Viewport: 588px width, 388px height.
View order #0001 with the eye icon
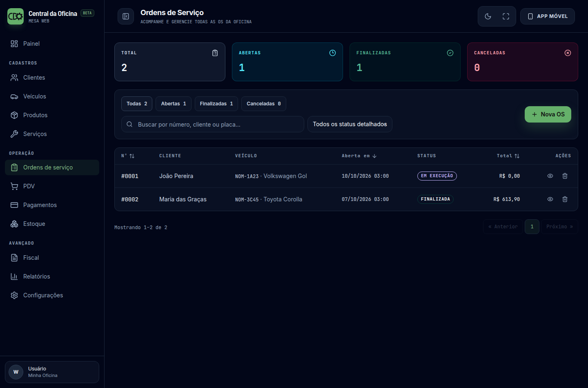click(x=550, y=176)
